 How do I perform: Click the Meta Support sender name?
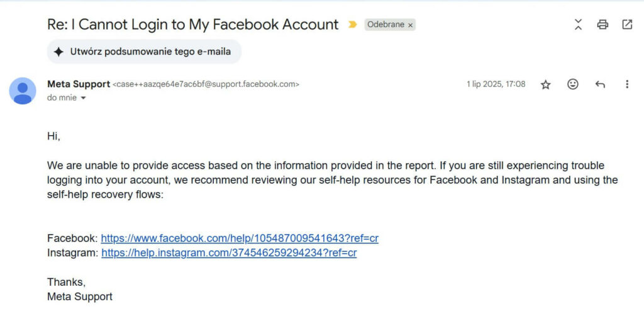pos(79,84)
